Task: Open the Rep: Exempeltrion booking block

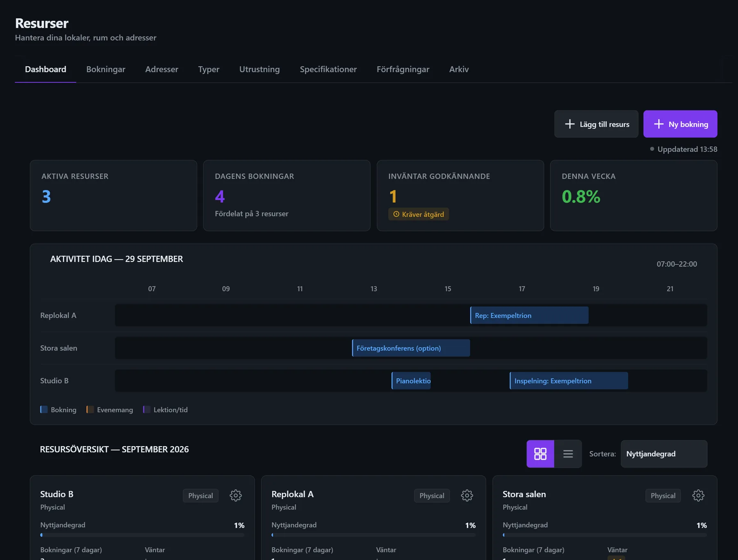Action: (x=529, y=315)
